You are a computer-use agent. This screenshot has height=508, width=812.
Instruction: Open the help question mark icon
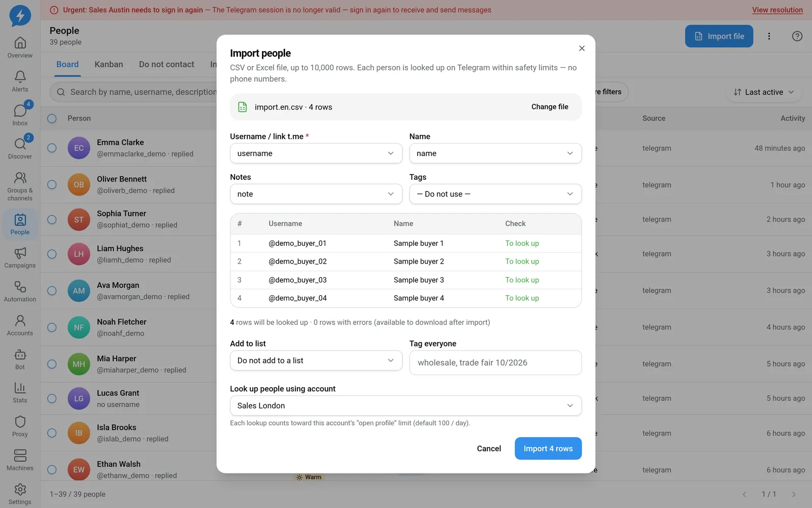(797, 36)
